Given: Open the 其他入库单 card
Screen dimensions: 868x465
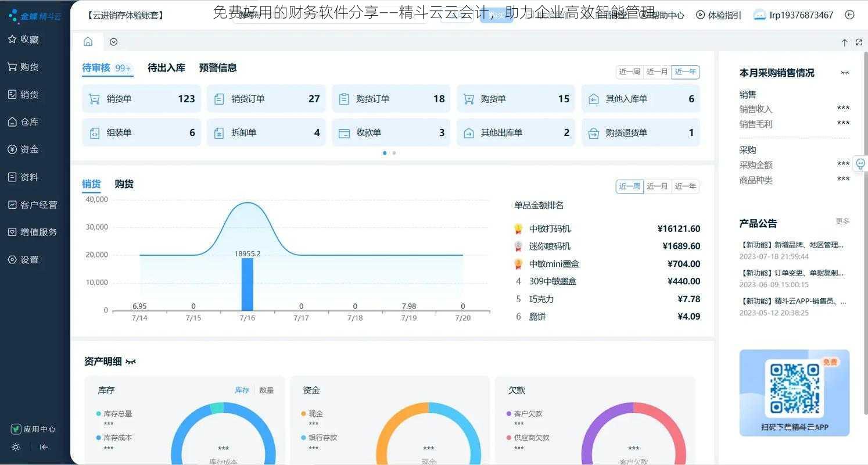Looking at the screenshot, I should pos(641,99).
